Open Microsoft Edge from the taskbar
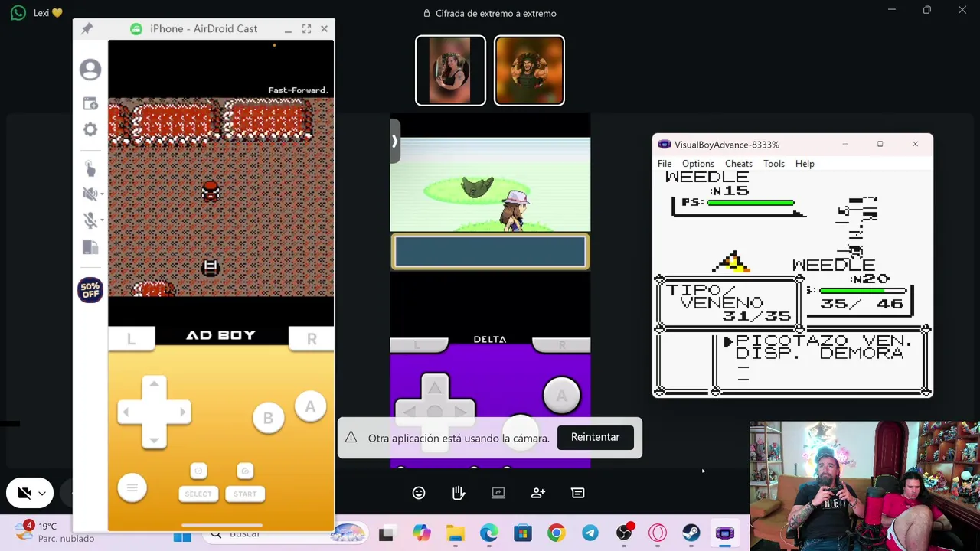The width and height of the screenshot is (980, 551). (x=488, y=533)
